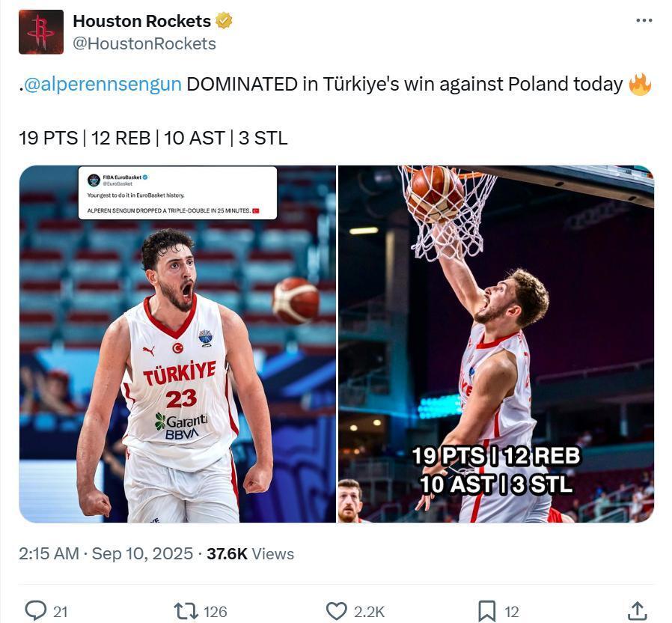This screenshot has height=623, width=672.
Task: Click the Houston Rockets profile avatar
Action: [41, 32]
